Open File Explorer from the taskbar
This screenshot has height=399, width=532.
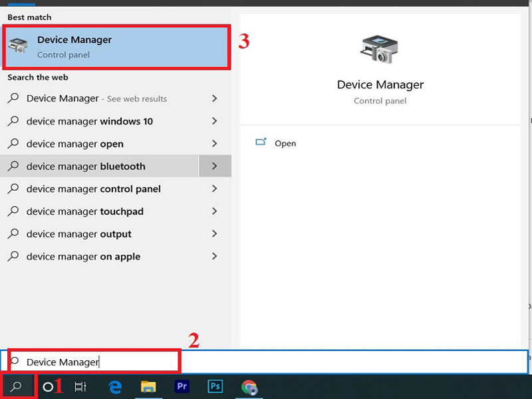148,384
